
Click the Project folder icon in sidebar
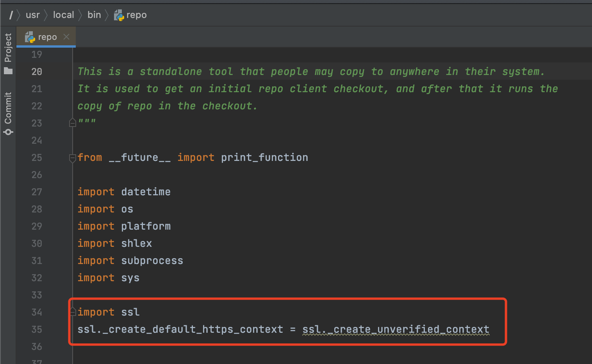pyautogui.click(x=8, y=71)
